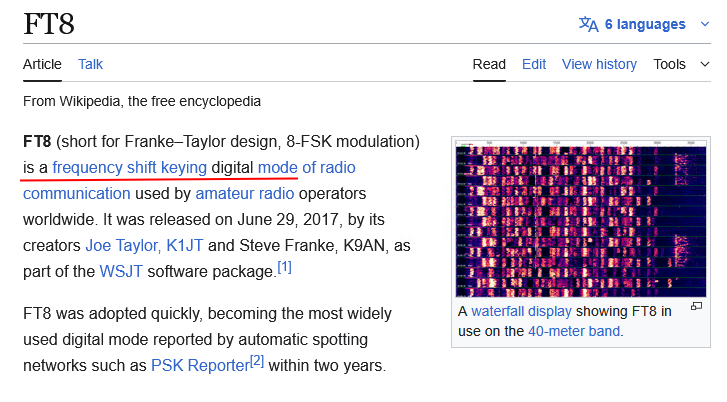Select the Read tab
Image resolution: width=727 pixels, height=402 pixels.
[x=489, y=64]
